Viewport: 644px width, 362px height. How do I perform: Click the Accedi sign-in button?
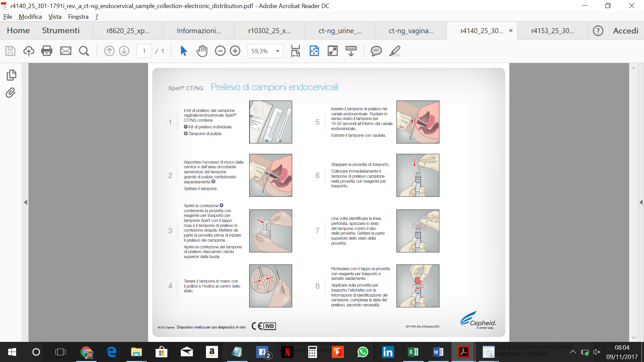tap(626, 31)
